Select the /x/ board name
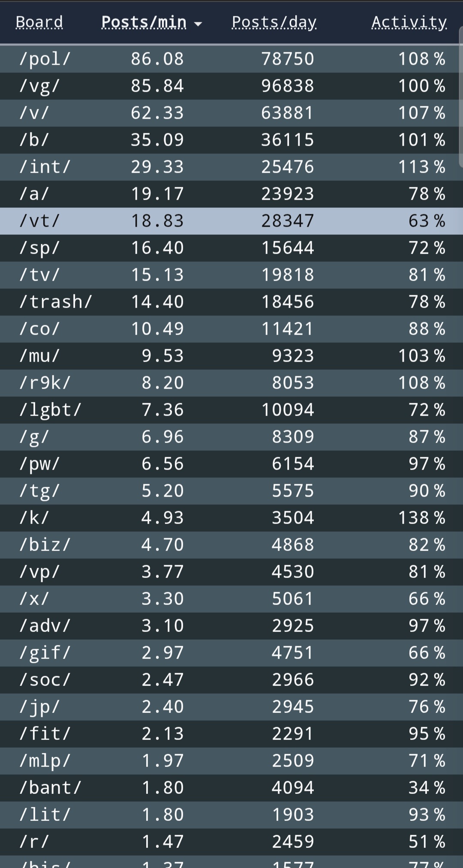 tap(34, 599)
